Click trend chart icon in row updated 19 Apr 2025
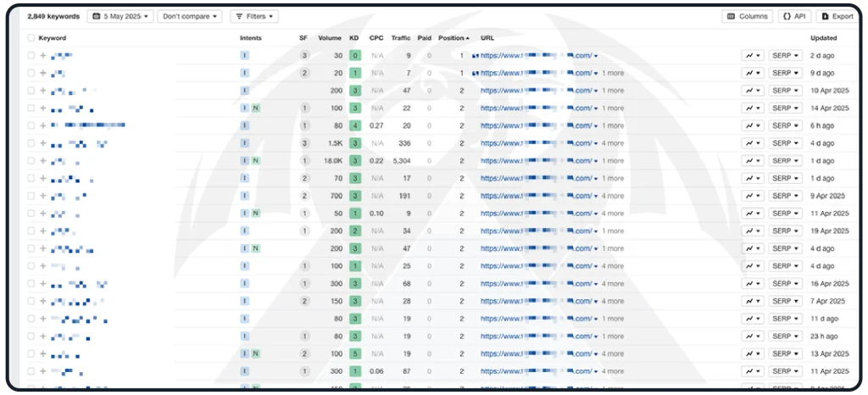 pos(752,231)
